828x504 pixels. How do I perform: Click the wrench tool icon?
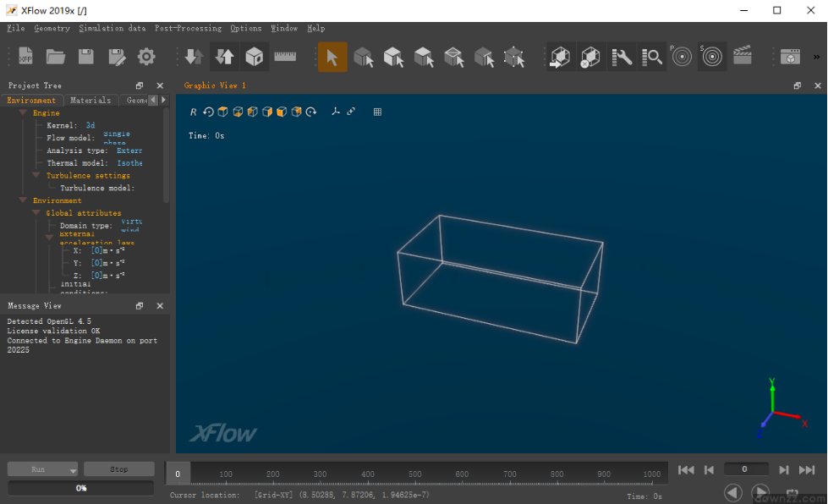[x=622, y=57]
